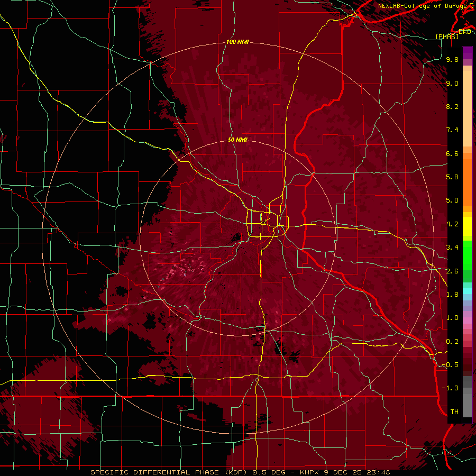Image resolution: width=476 pixels, height=476 pixels.
Task: Pick the orange segment of the color bar
Action: (x=467, y=182)
